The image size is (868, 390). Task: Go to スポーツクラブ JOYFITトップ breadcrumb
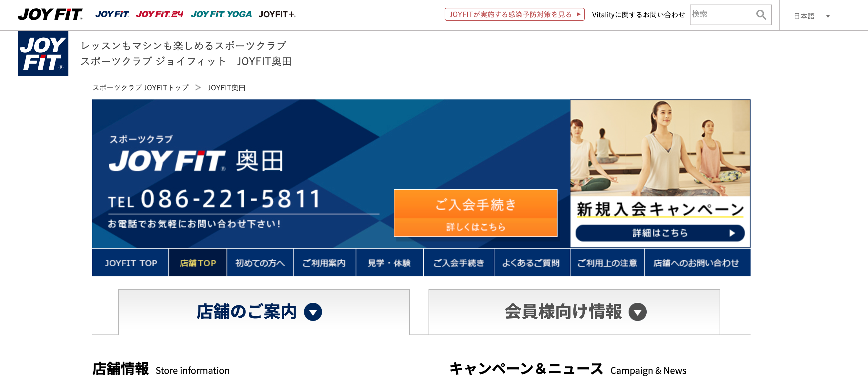click(x=140, y=87)
